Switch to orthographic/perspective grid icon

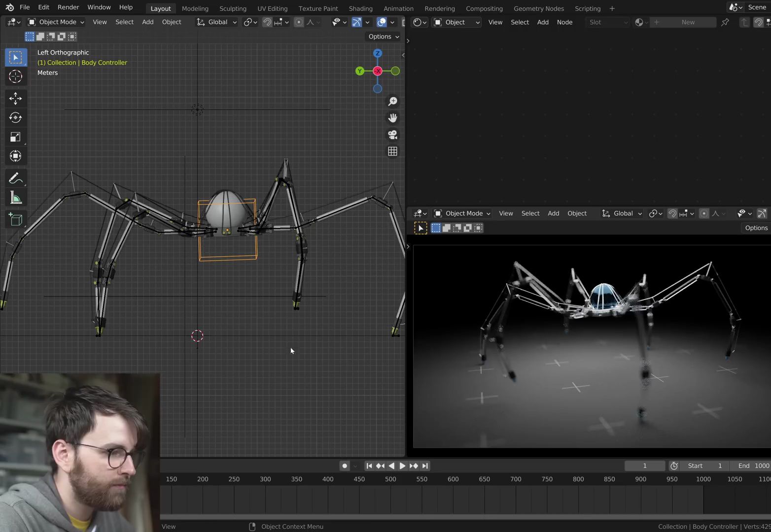tap(392, 151)
